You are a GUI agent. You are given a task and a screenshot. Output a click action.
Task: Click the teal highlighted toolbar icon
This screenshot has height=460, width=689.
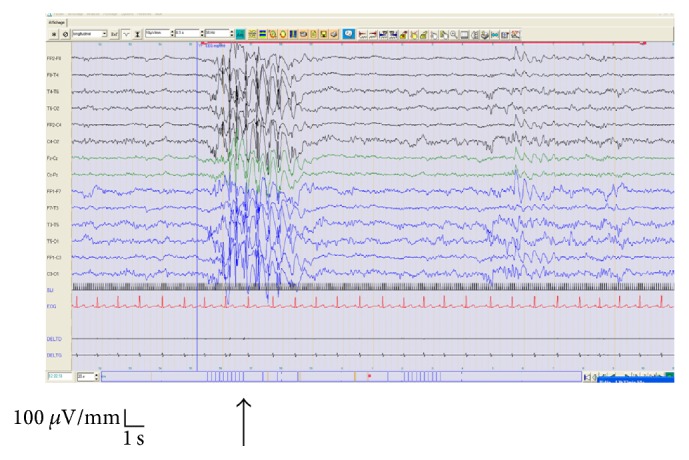(241, 33)
